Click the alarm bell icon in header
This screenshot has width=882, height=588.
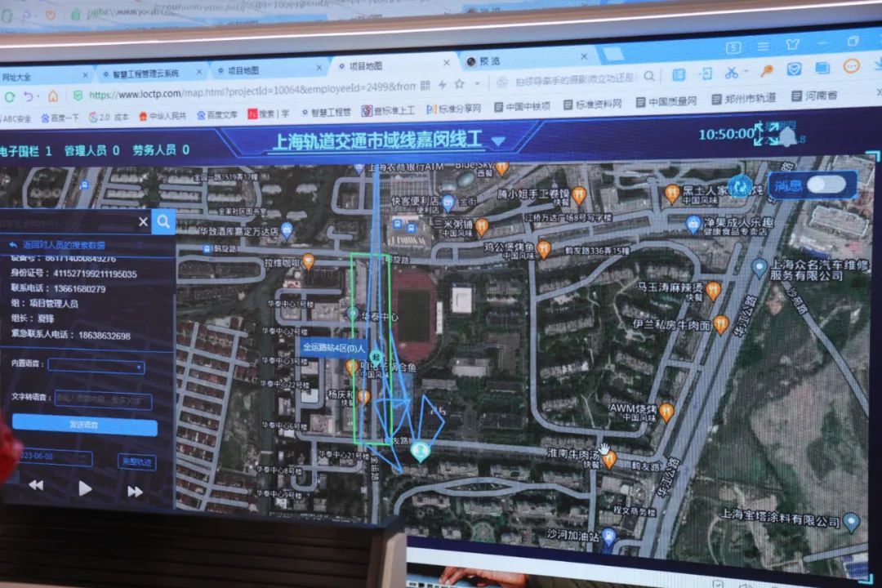pyautogui.click(x=787, y=136)
